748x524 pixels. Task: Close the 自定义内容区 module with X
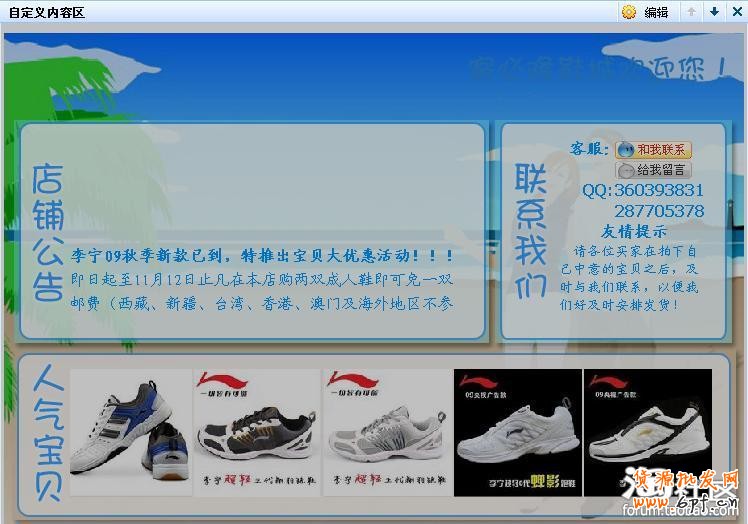coord(737,12)
